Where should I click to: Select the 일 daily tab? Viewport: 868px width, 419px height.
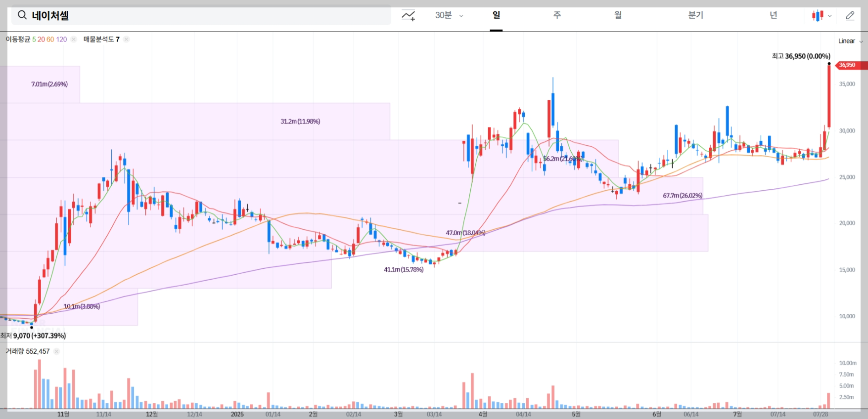[x=496, y=15]
